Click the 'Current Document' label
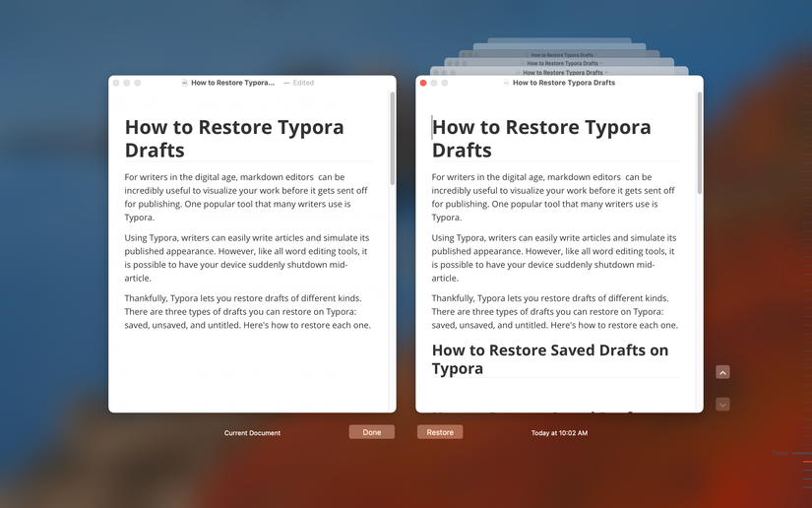 [252, 433]
